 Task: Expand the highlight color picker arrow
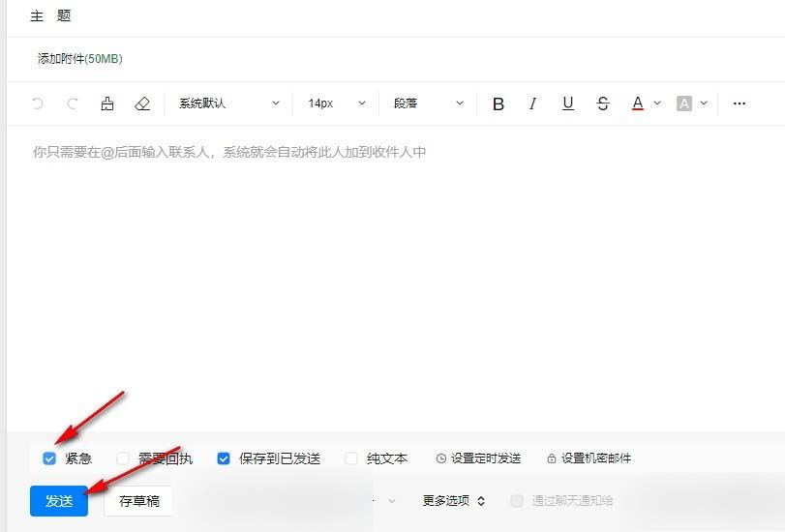(704, 103)
